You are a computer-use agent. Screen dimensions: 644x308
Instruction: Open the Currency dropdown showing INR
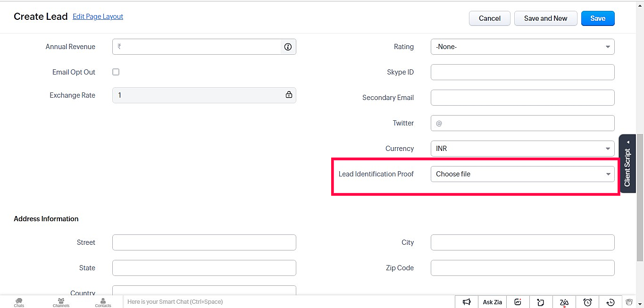tap(522, 149)
